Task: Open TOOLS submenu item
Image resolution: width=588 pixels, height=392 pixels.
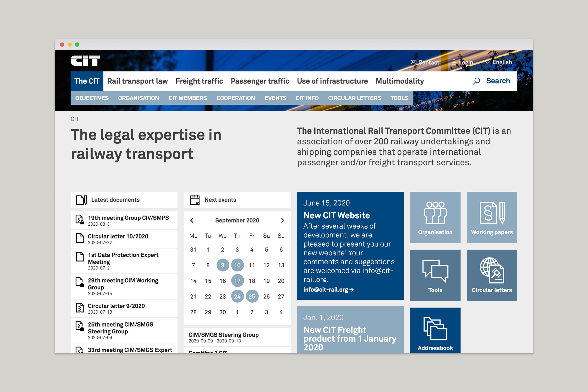Action: coord(399,98)
